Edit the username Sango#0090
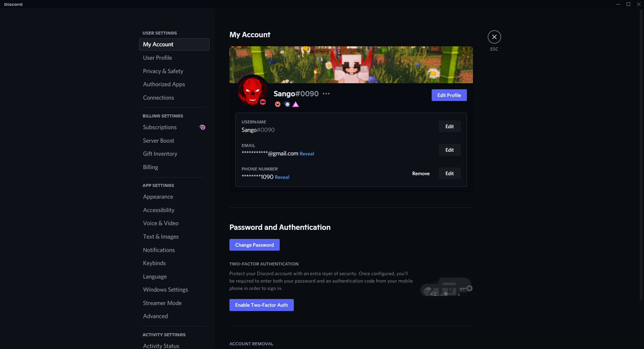 (x=449, y=127)
